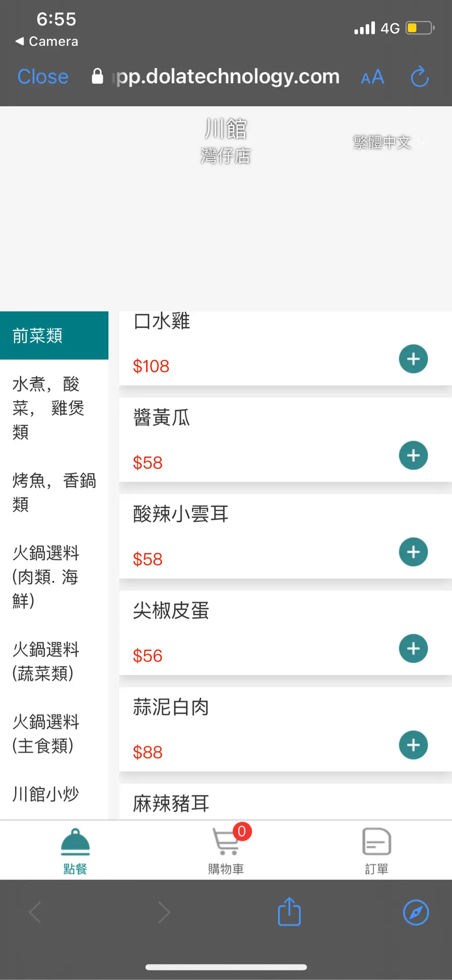452x980 pixels.
Task: Open page in Safari compass icon
Action: (x=416, y=912)
